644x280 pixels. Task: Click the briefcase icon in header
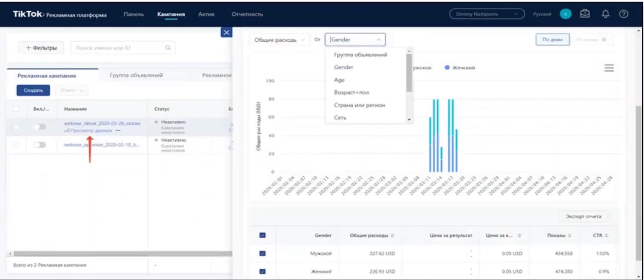[585, 14]
